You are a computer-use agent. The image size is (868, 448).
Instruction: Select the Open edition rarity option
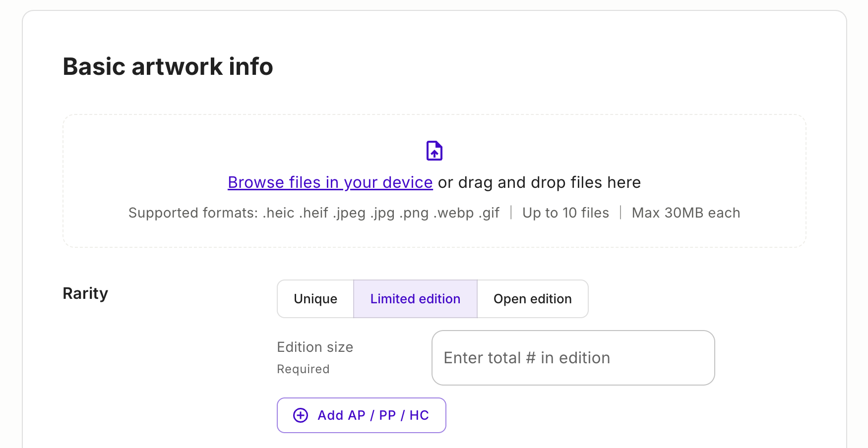pos(533,299)
